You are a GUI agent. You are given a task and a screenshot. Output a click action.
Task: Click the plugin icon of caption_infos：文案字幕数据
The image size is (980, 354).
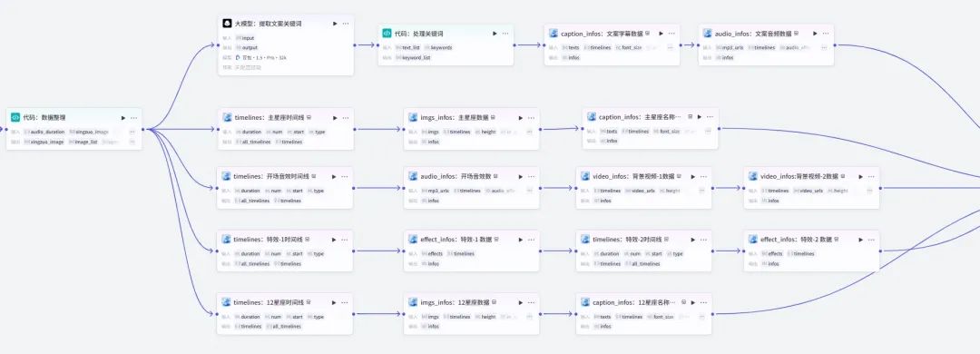[x=554, y=34]
